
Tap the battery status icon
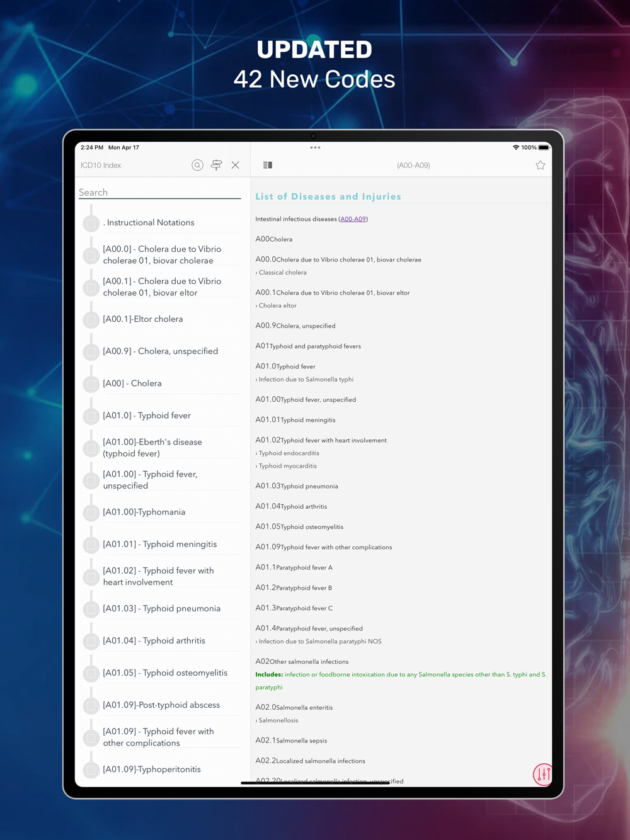click(x=544, y=147)
